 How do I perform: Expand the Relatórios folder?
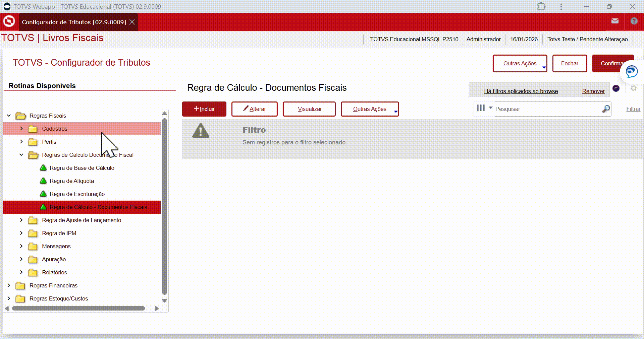coord(21,272)
